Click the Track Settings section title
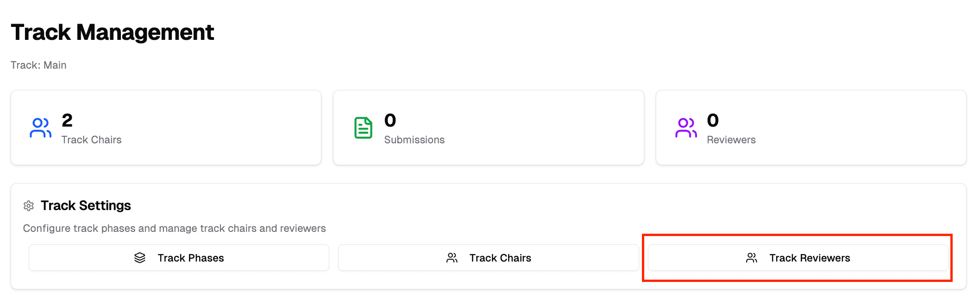This screenshot has height=294, width=980. (x=86, y=205)
